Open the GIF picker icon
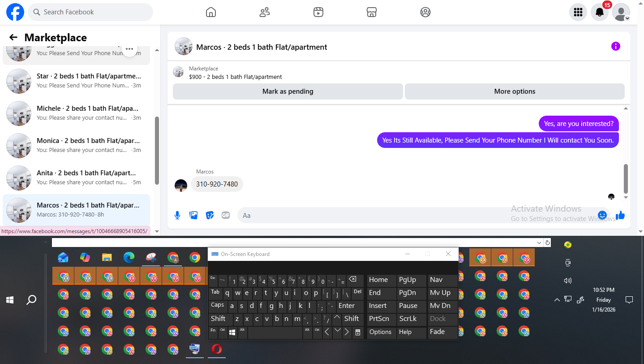 (226, 215)
